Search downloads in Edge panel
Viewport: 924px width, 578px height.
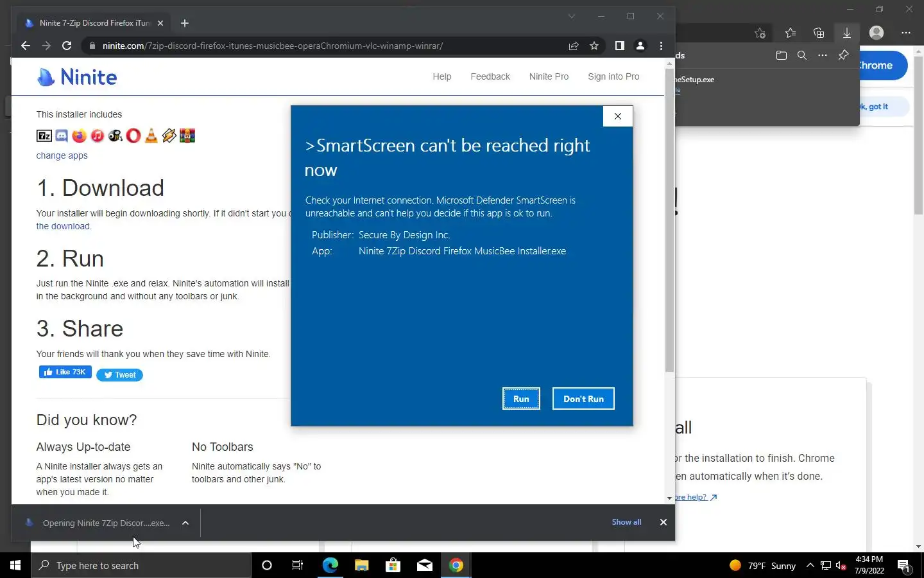click(x=802, y=55)
